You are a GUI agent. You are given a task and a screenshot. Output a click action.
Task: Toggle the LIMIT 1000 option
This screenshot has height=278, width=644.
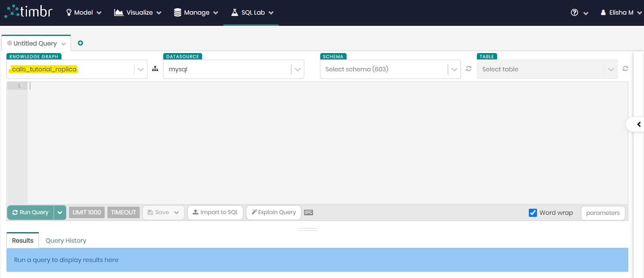[x=87, y=212]
